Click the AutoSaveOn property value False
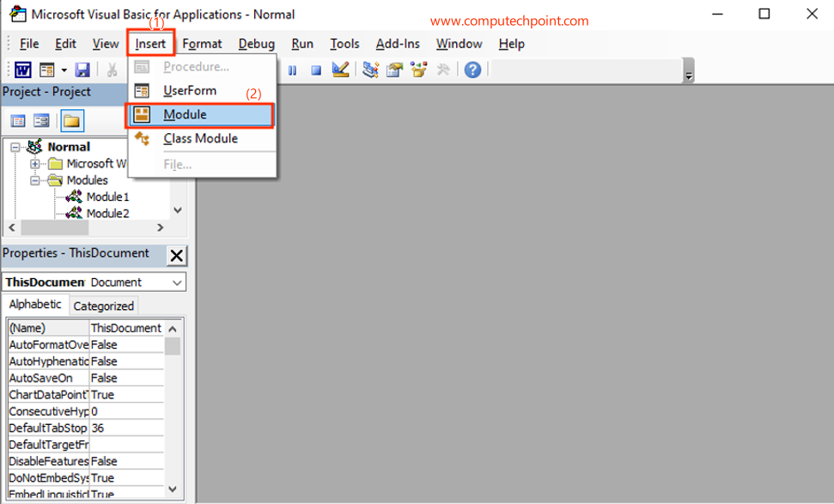The width and height of the screenshot is (834, 504). coord(126,378)
